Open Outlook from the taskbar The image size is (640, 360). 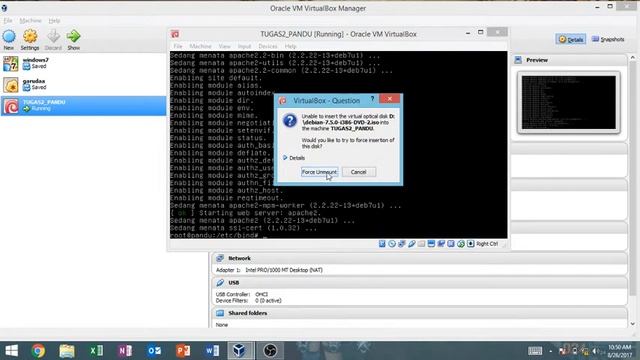pyautogui.click(x=154, y=351)
